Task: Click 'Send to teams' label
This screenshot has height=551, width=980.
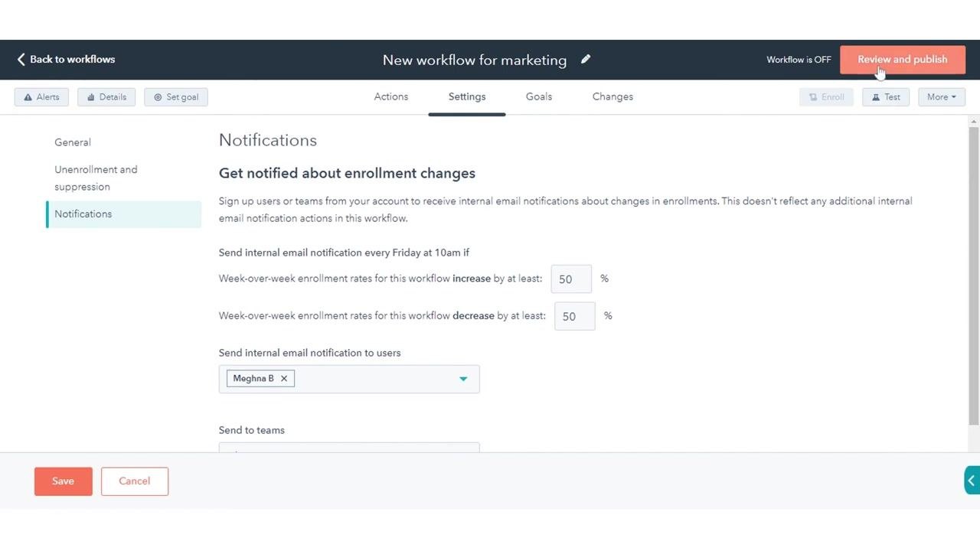Action: 252,430
